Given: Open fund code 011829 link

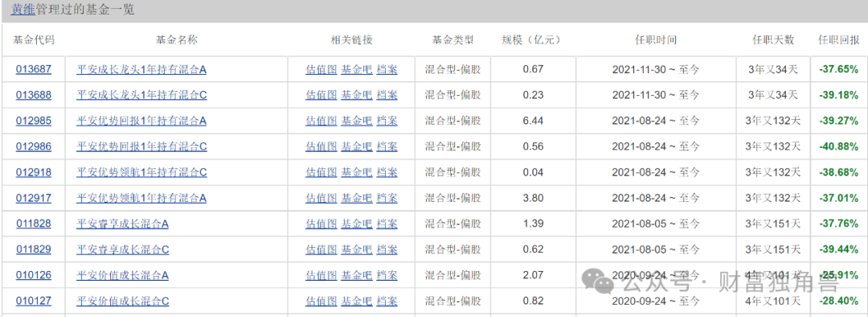Looking at the screenshot, I should (x=33, y=249).
